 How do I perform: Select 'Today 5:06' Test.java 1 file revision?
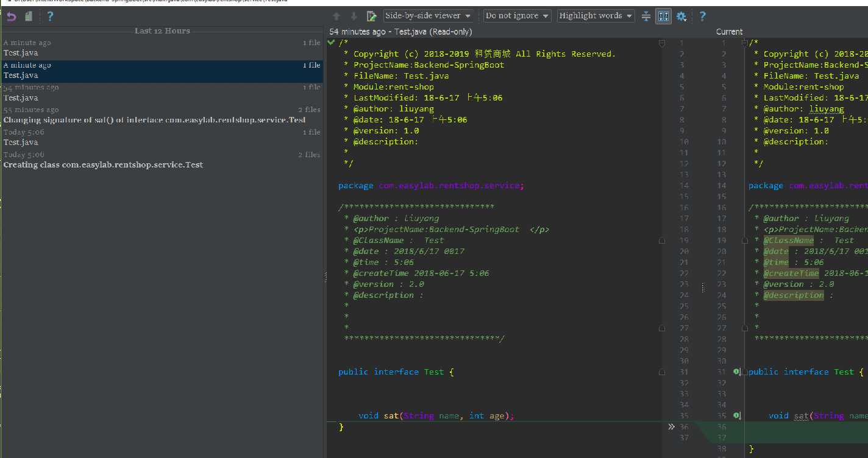(x=162, y=138)
